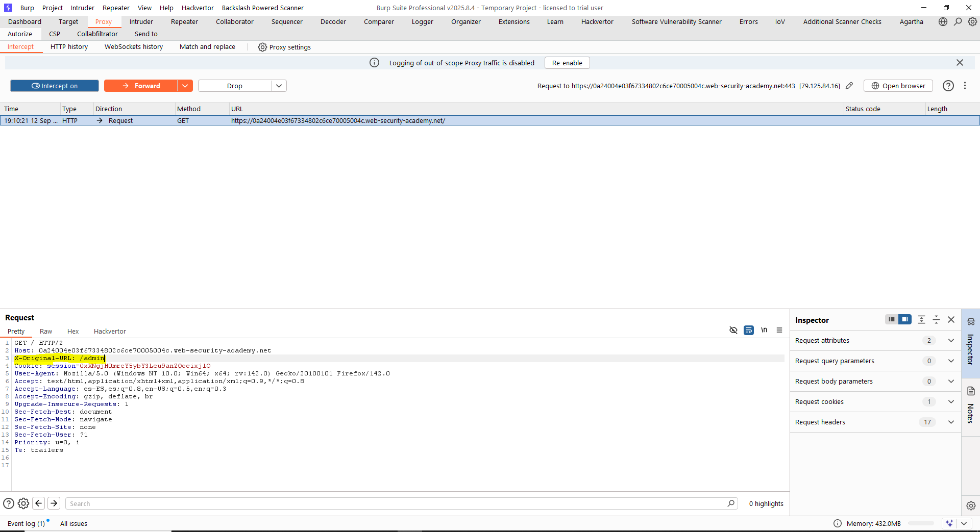Open the Forward button dropdown arrow
Viewport: 980px width, 532px height.
click(185, 86)
